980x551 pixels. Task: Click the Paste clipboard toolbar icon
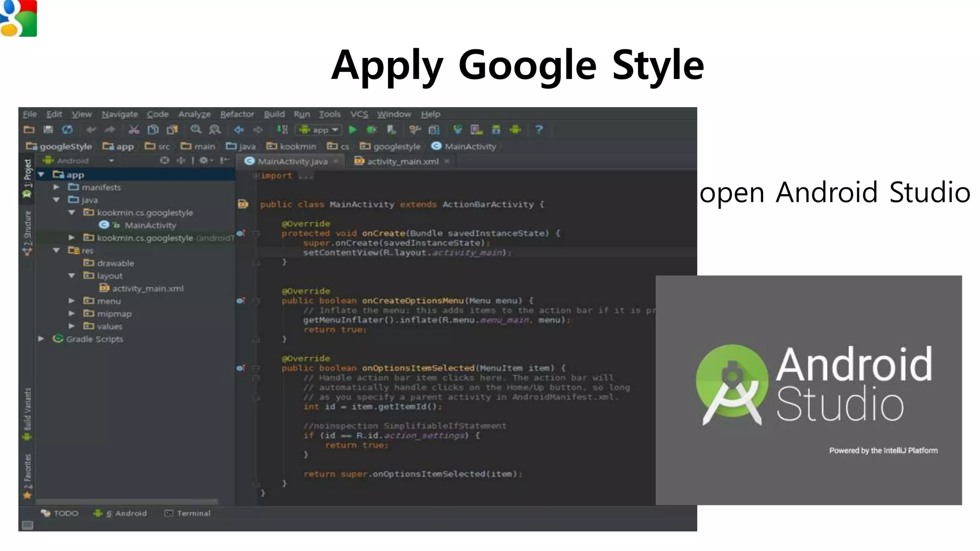click(172, 130)
